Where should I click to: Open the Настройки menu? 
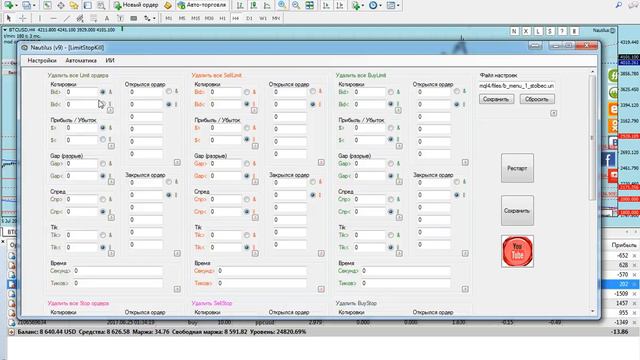click(42, 60)
